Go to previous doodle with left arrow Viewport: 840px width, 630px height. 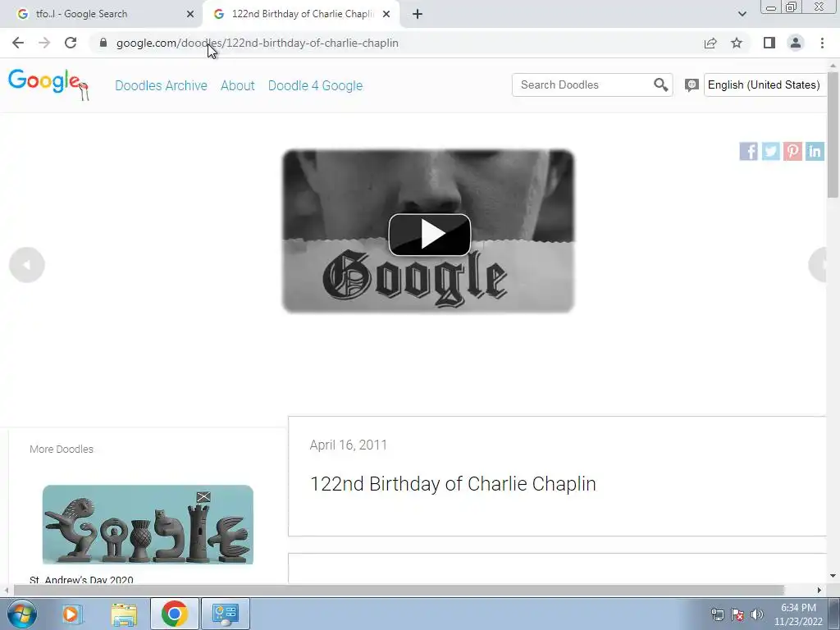pyautogui.click(x=27, y=265)
